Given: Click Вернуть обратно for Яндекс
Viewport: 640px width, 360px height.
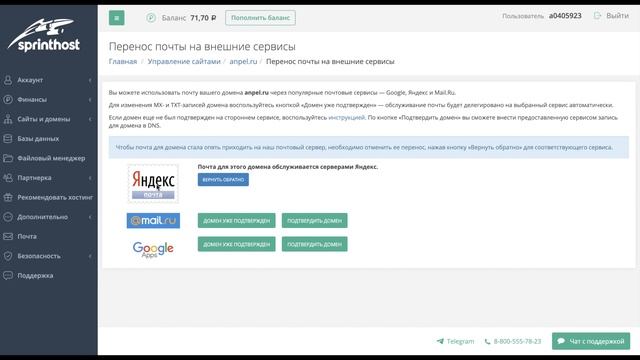Looking at the screenshot, I should coord(223,180).
